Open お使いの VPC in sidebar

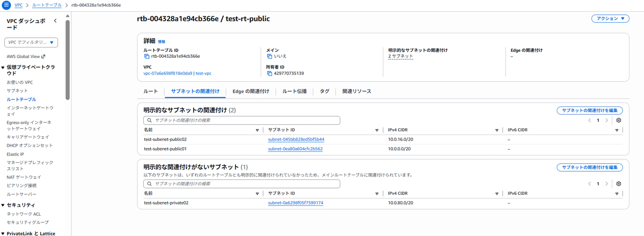pyautogui.click(x=20, y=82)
